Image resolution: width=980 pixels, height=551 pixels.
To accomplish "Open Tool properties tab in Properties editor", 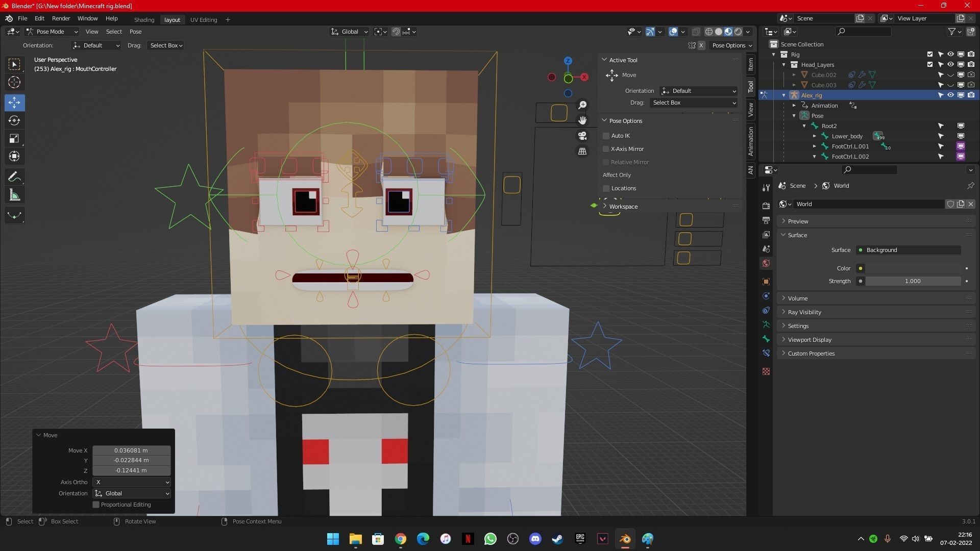I will pyautogui.click(x=766, y=187).
